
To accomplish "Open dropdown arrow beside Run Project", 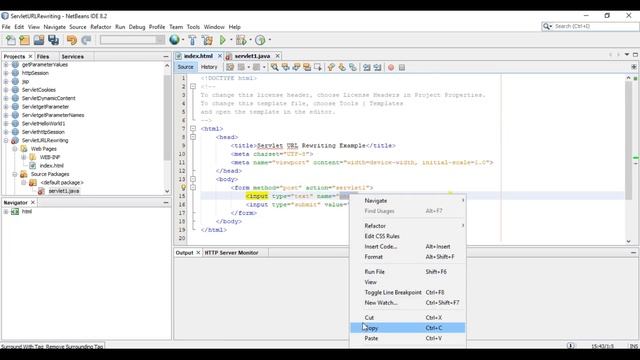I will click(x=231, y=40).
